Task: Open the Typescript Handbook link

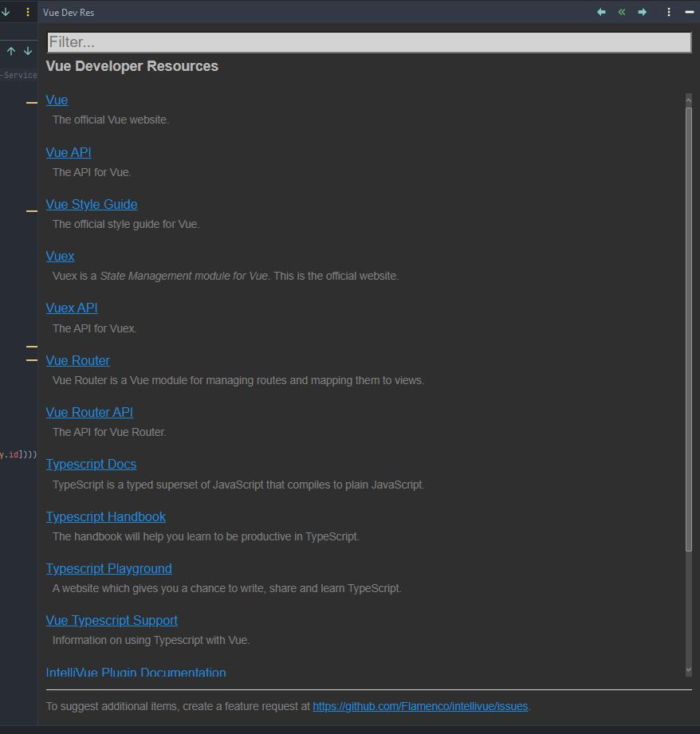Action: point(105,516)
